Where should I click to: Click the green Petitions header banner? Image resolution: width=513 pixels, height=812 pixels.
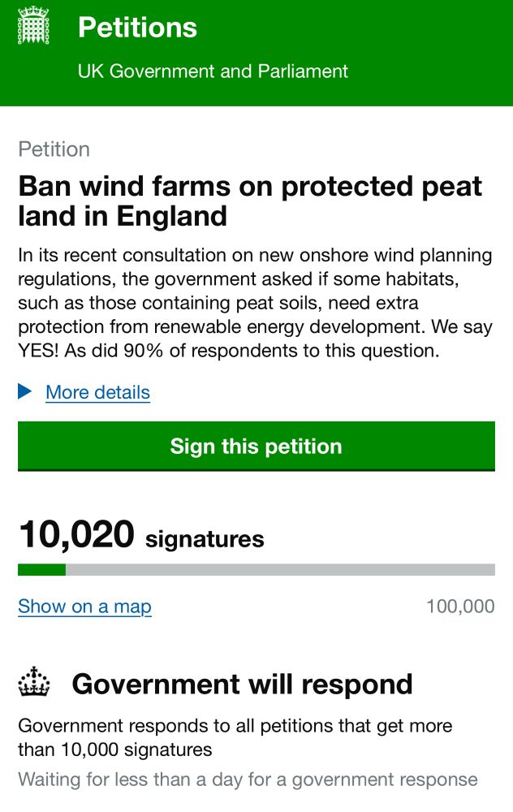256,53
